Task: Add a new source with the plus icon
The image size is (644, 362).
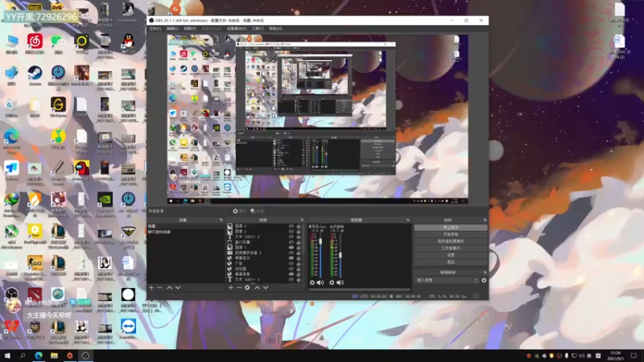Action: point(231,288)
